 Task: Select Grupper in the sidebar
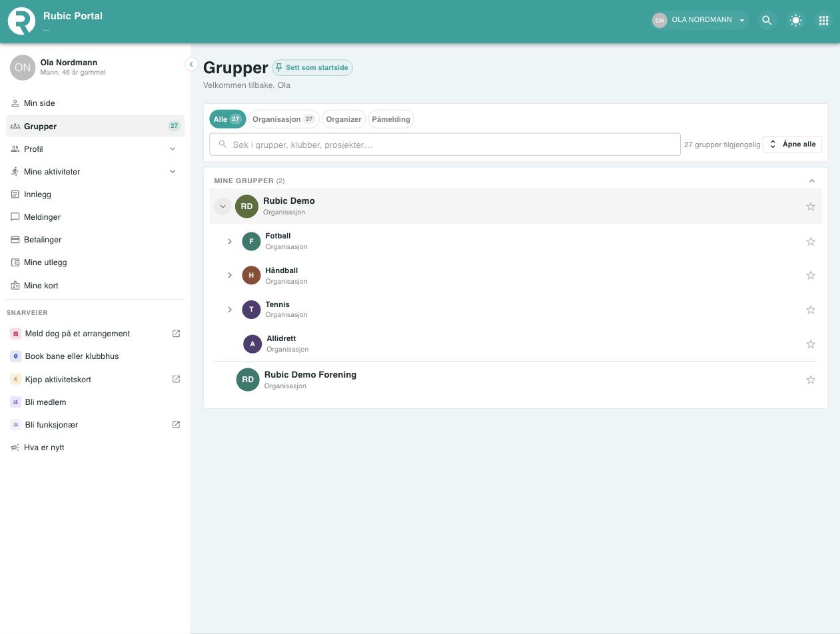coord(95,126)
